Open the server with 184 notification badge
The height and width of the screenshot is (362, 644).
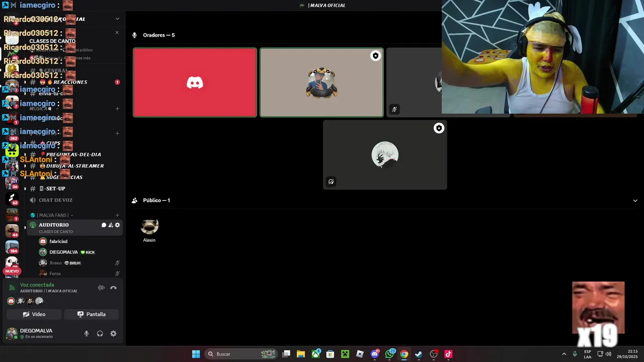(x=12, y=247)
